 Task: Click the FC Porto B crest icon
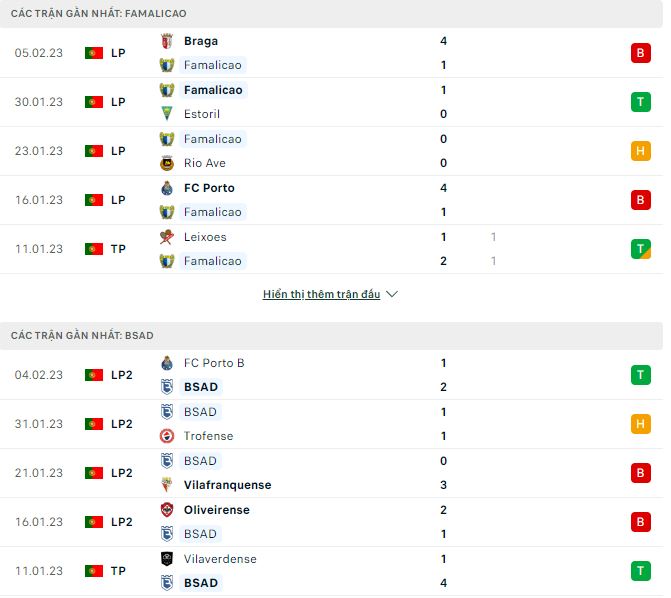(167, 363)
